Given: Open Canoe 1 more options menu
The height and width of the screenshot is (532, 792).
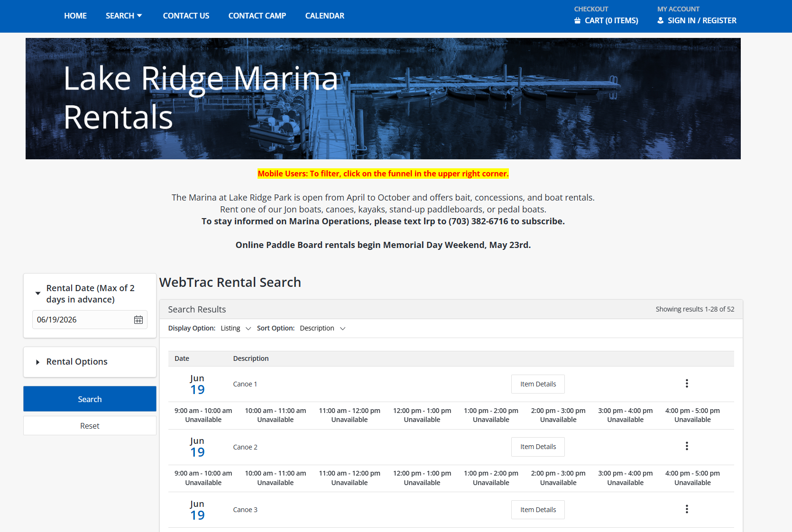Looking at the screenshot, I should tap(686, 384).
